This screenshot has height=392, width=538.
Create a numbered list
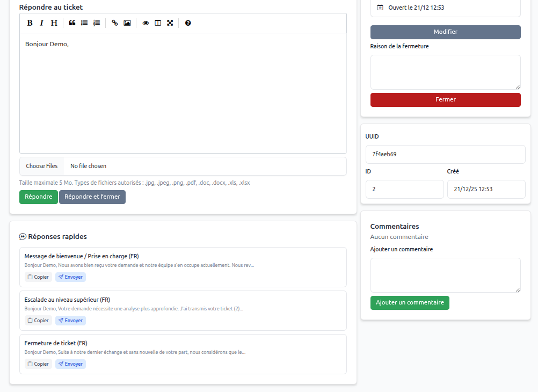97,23
